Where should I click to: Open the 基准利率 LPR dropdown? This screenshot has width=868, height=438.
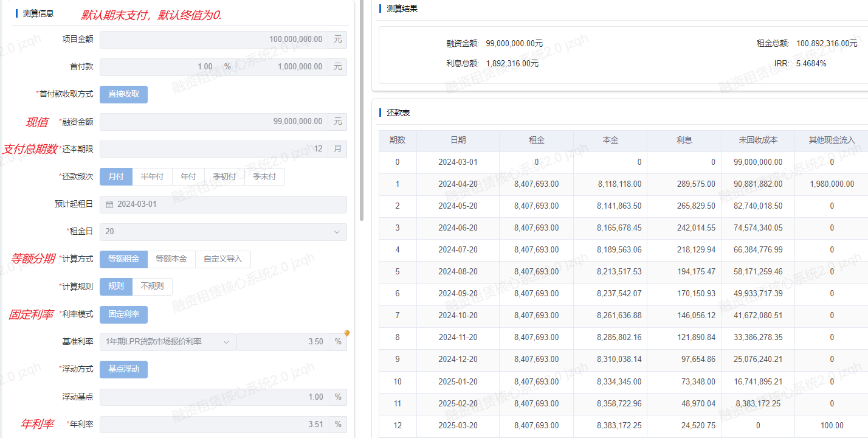168,342
